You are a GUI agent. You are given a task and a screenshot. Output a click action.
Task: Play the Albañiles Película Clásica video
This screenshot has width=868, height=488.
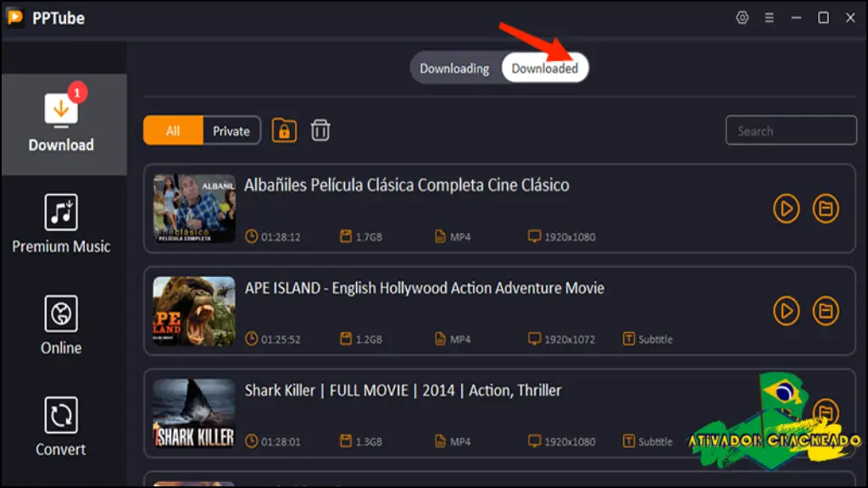click(x=786, y=208)
